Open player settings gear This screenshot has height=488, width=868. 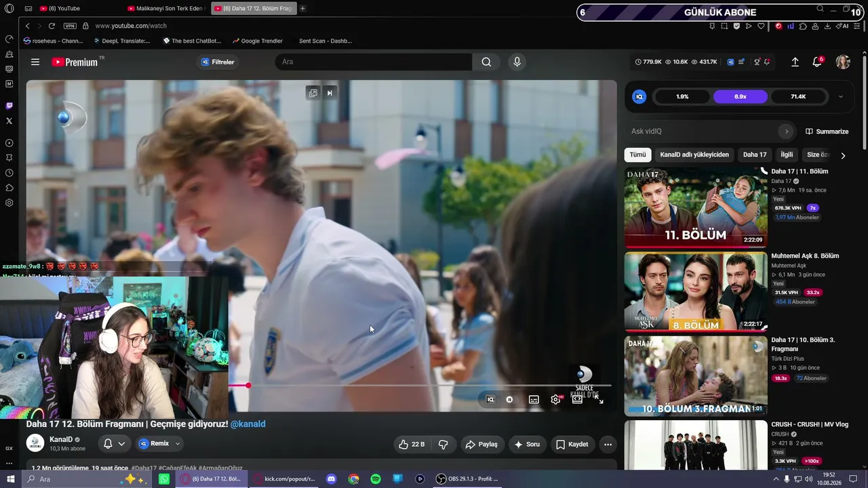click(555, 399)
